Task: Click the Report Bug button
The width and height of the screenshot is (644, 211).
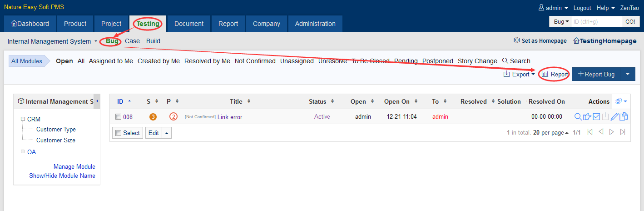Action: tap(596, 74)
